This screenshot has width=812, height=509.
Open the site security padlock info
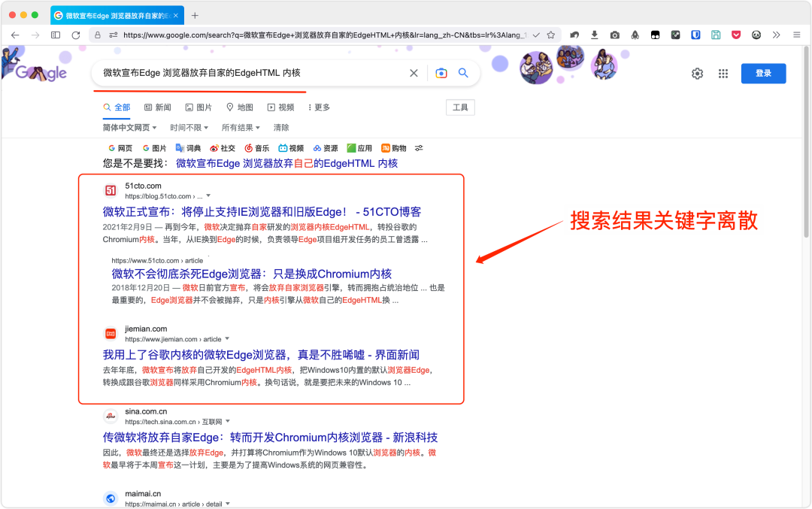(x=97, y=35)
